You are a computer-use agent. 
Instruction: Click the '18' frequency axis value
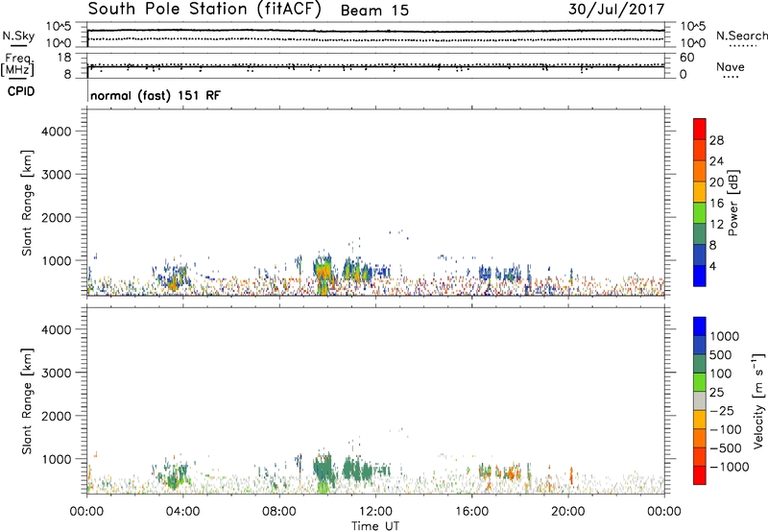coord(64,58)
